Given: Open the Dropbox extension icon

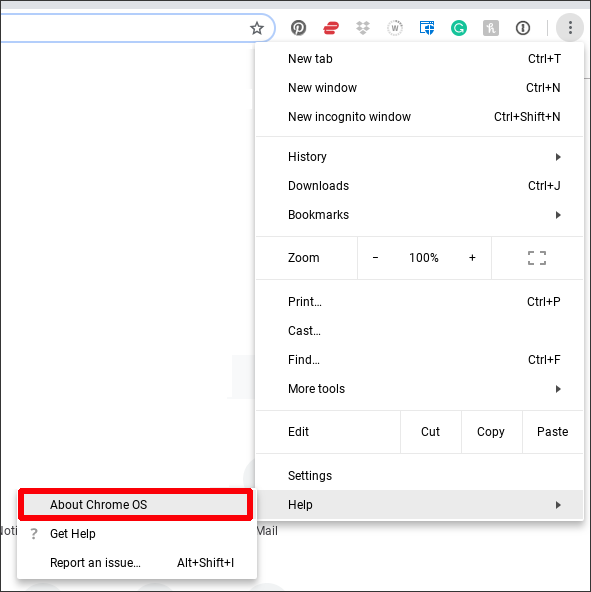Looking at the screenshot, I should point(363,28).
